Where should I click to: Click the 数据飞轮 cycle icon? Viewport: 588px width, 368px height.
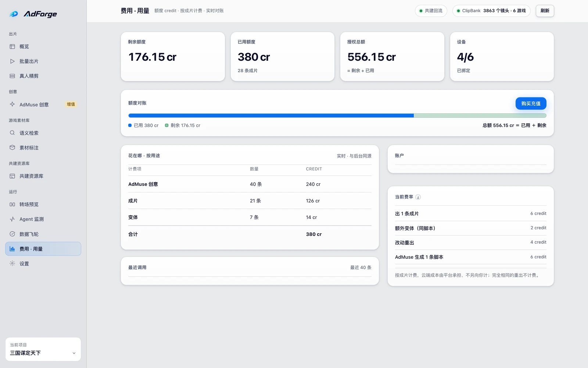(12, 234)
